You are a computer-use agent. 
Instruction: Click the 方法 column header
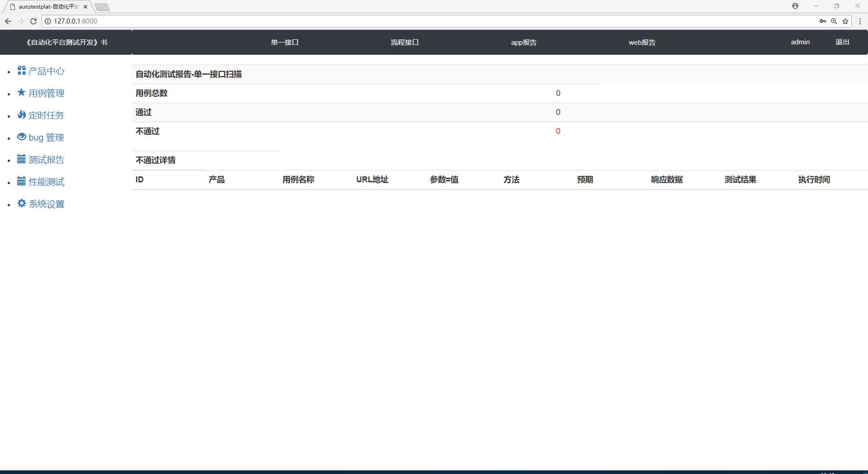(x=511, y=180)
